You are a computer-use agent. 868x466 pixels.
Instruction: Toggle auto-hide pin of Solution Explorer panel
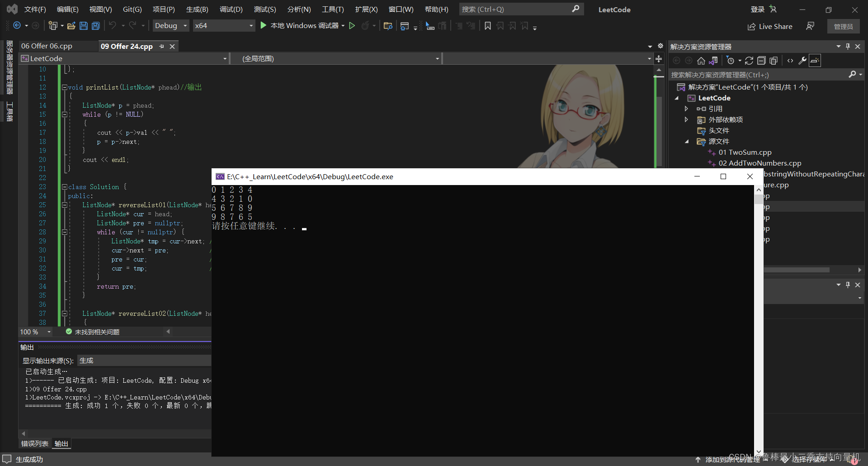[848, 46]
